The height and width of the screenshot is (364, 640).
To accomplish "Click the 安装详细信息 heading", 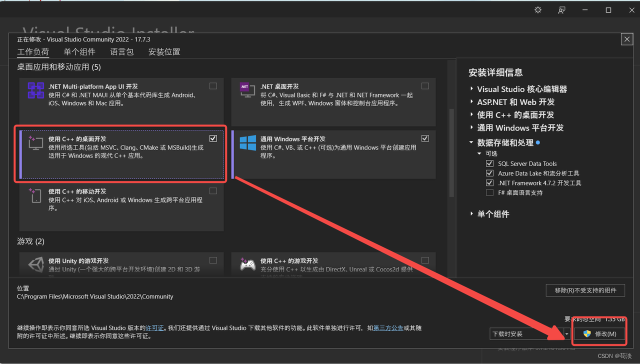I will point(495,72).
